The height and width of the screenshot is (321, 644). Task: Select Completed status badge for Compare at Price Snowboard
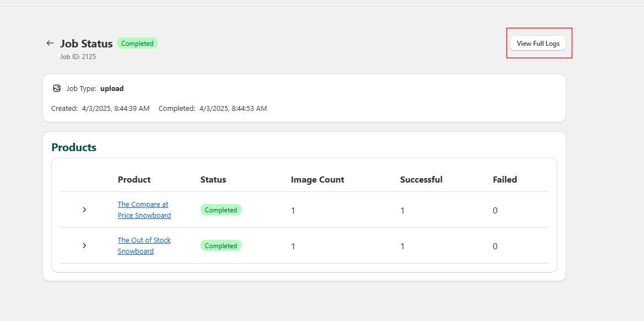221,210
